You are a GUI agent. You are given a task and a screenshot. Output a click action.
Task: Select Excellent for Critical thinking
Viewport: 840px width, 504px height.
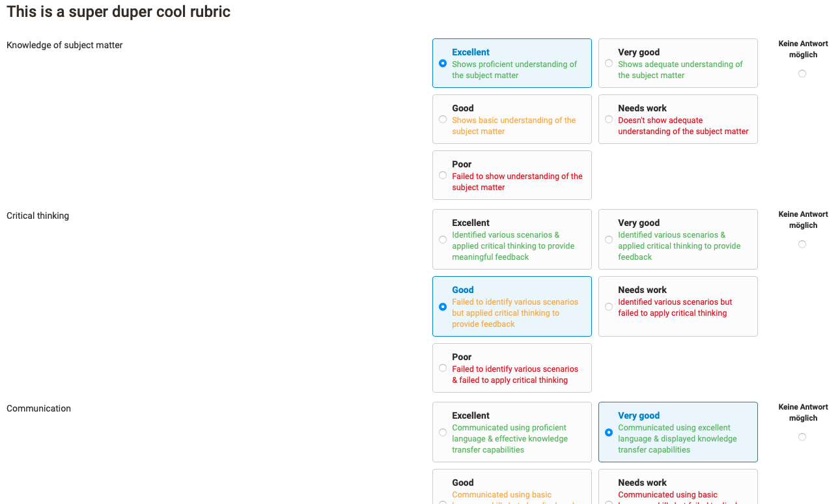(x=443, y=240)
